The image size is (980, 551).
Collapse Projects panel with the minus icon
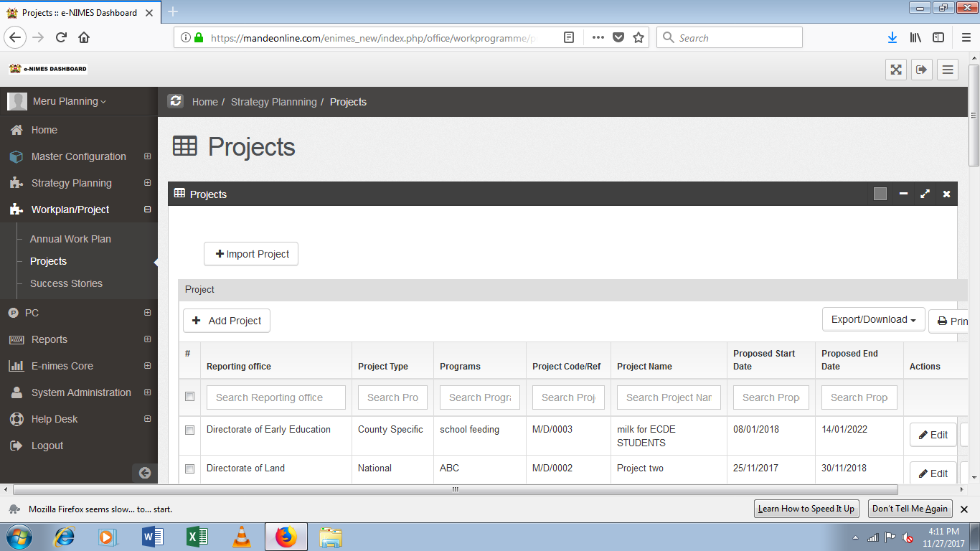pos(904,194)
